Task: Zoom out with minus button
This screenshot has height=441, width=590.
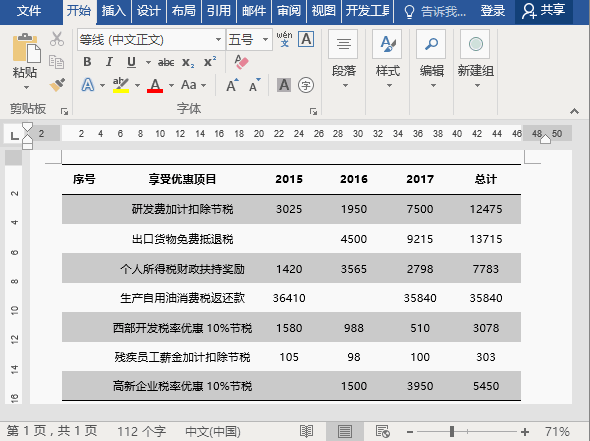Action: coord(410,432)
